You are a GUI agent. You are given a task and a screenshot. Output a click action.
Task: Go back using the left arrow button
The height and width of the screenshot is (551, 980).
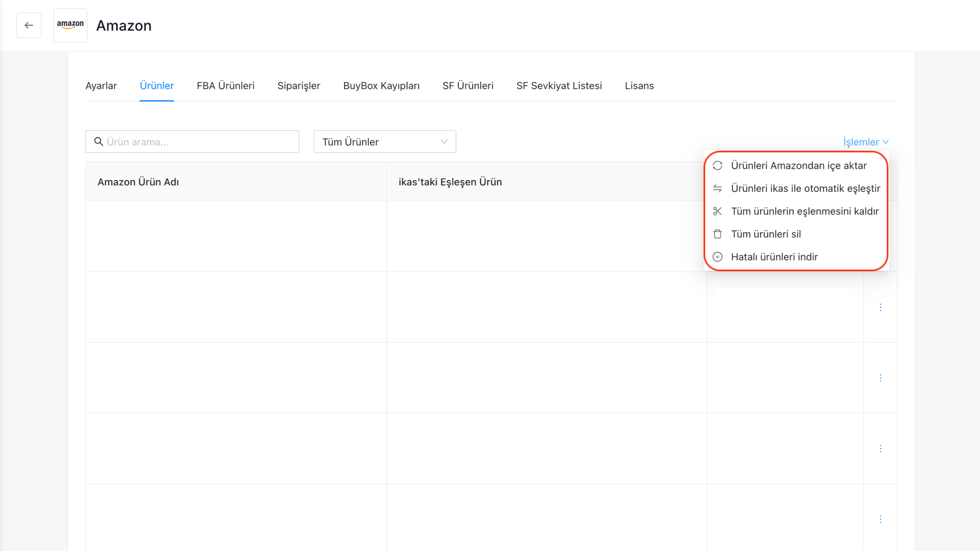tap(29, 26)
